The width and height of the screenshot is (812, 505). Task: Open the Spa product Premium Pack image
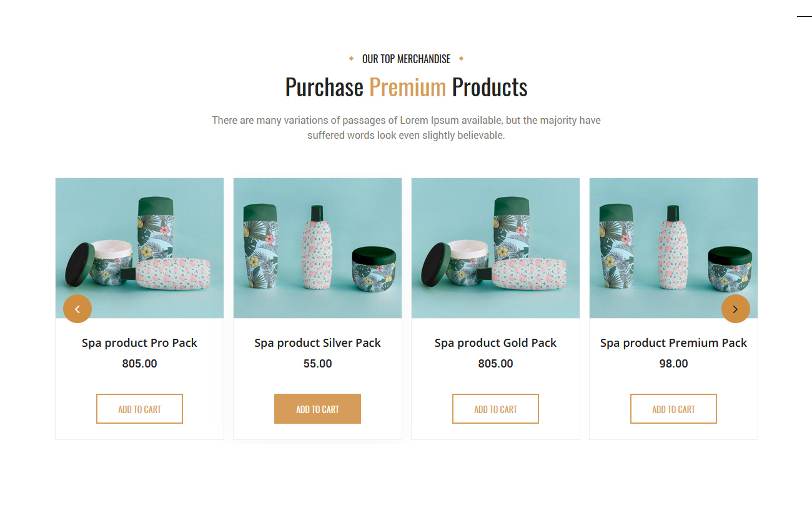pos(673,248)
